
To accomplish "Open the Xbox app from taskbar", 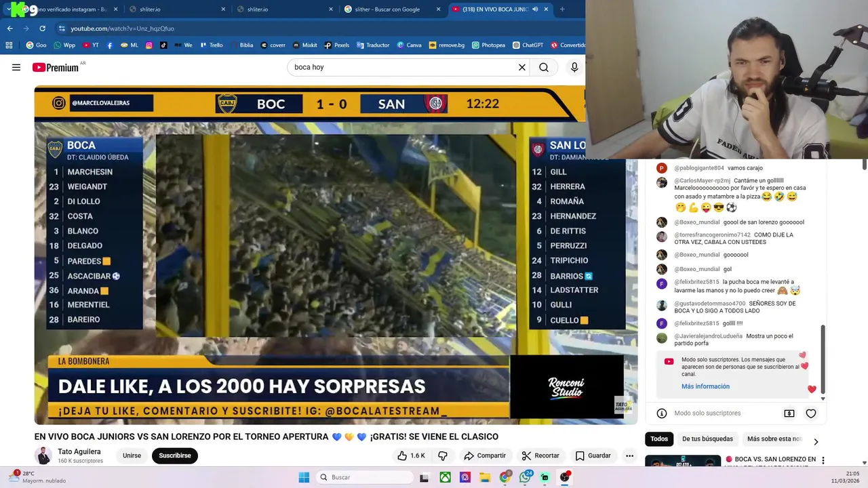I will click(445, 477).
